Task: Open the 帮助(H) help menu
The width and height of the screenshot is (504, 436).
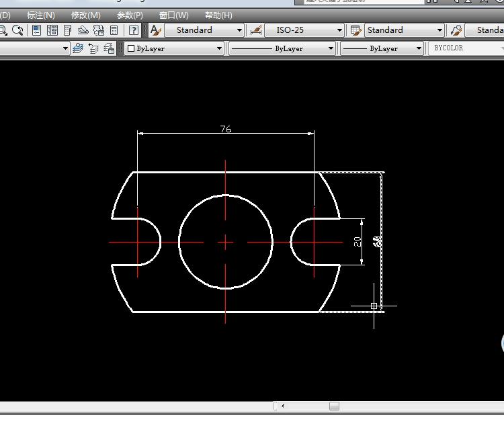Action: tap(218, 15)
